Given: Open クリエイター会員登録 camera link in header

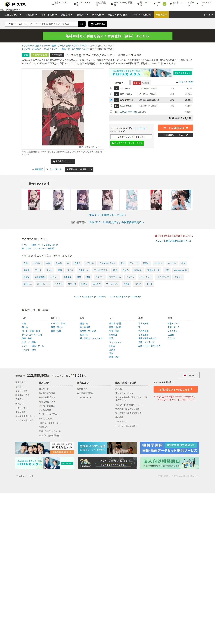Looking at the screenshot, I should (x=122, y=4).
